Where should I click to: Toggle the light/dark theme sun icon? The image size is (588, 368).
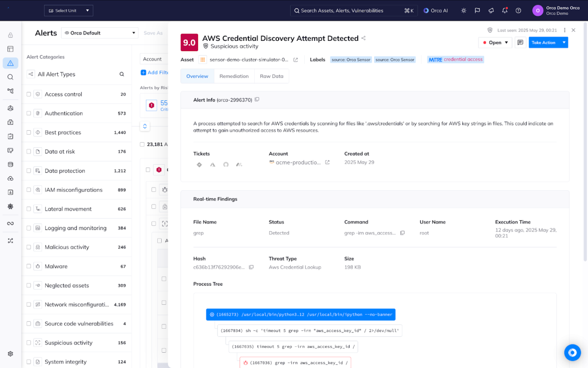pyautogui.click(x=463, y=10)
